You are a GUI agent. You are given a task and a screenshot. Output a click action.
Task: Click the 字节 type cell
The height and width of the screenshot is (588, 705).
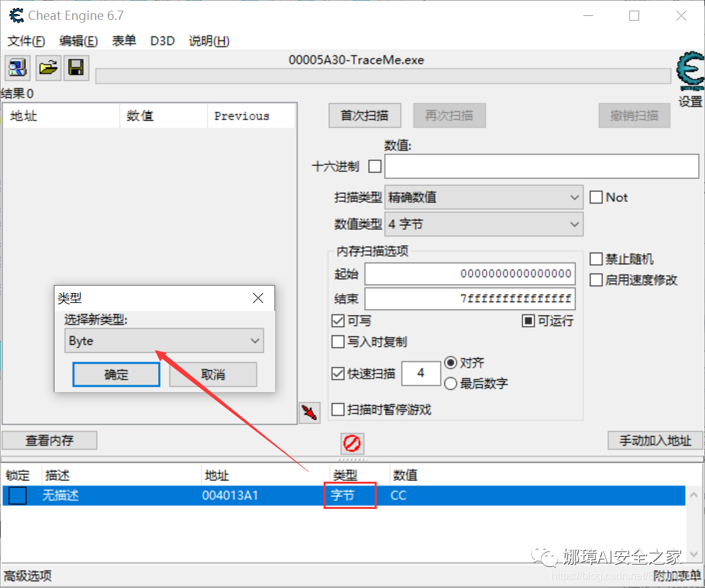(x=343, y=496)
